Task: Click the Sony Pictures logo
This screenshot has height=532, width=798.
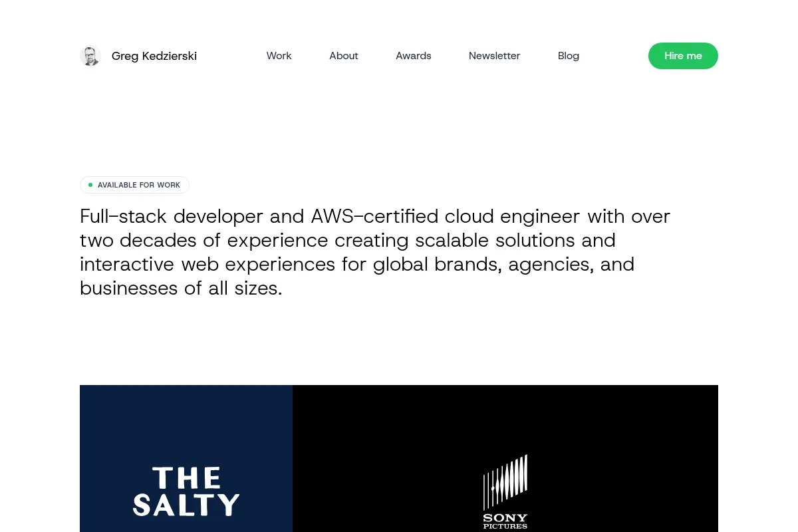Action: (505, 492)
